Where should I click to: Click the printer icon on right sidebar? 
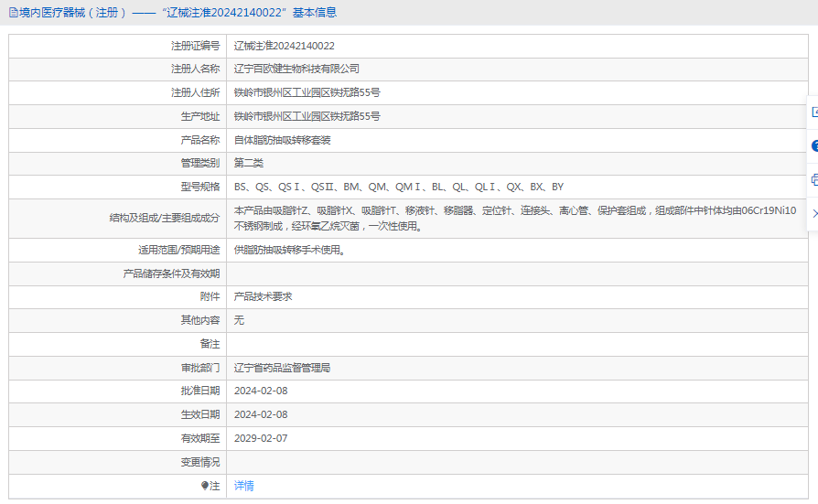[815, 180]
